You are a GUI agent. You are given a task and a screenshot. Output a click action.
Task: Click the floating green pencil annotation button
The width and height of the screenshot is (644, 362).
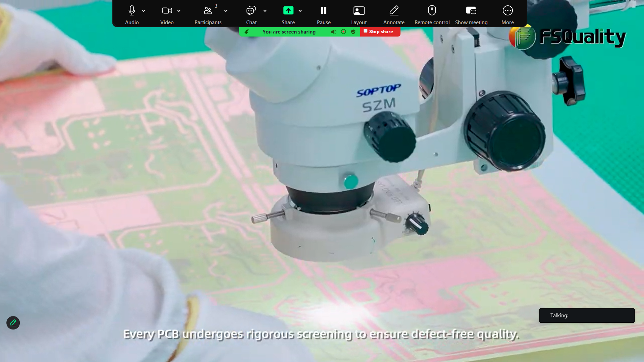(13, 323)
